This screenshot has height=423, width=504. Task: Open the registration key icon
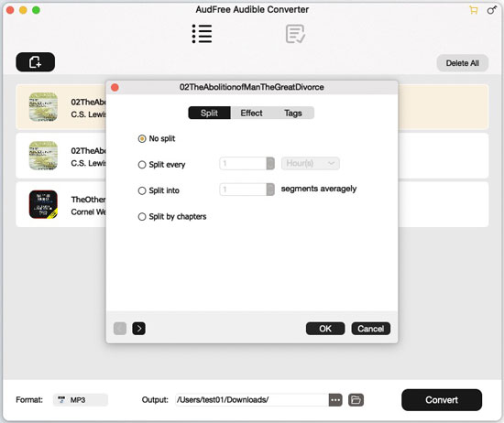pyautogui.click(x=492, y=10)
